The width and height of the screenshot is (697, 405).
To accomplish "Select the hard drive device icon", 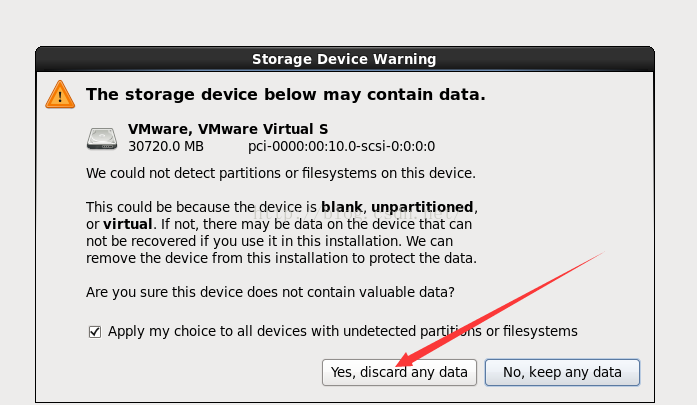I will point(102,139).
